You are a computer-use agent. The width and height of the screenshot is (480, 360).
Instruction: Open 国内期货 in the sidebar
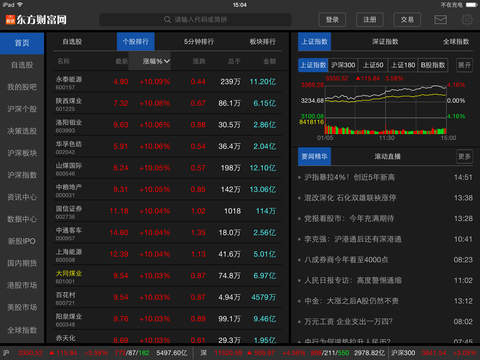point(22,263)
